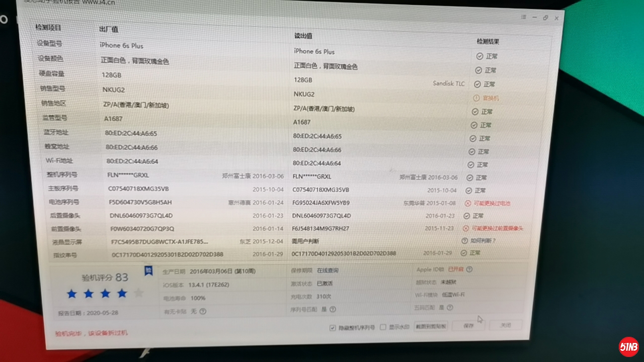Click the help icon next to Apple ID锁
Image resolution: width=644 pixels, height=362 pixels.
pos(469,269)
